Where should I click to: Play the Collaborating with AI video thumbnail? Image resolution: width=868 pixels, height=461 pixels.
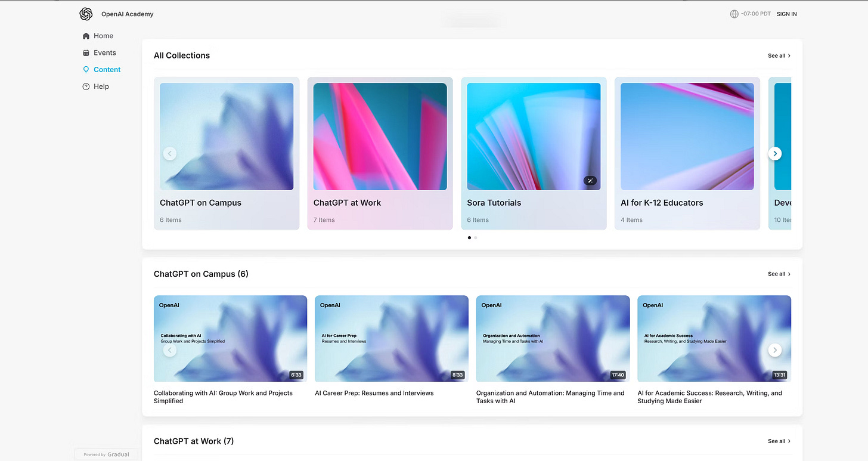click(230, 338)
